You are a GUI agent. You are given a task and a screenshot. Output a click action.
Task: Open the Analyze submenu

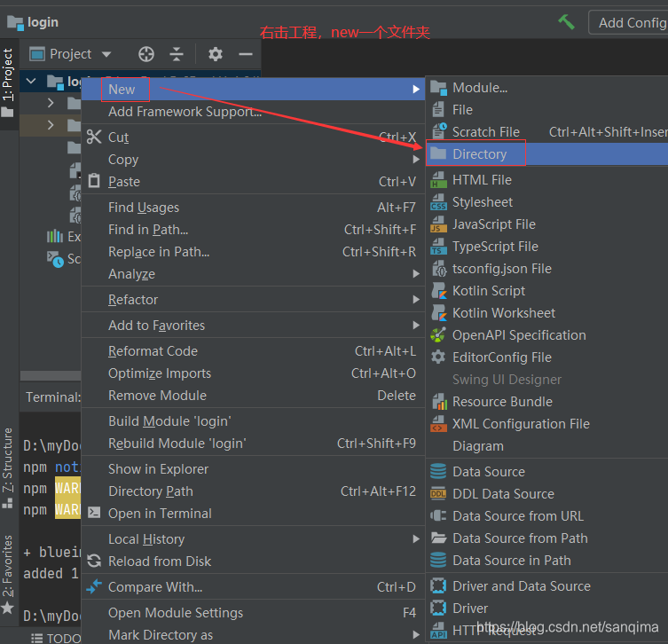pyautogui.click(x=253, y=274)
